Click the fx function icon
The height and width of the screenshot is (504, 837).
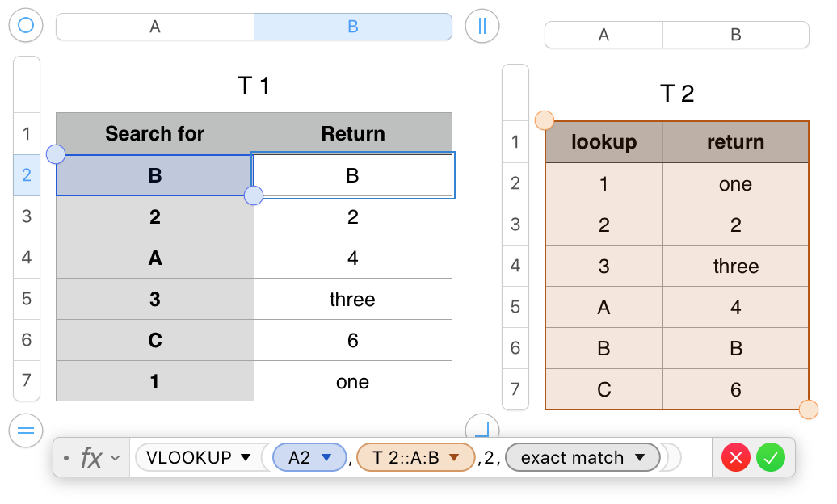point(91,459)
